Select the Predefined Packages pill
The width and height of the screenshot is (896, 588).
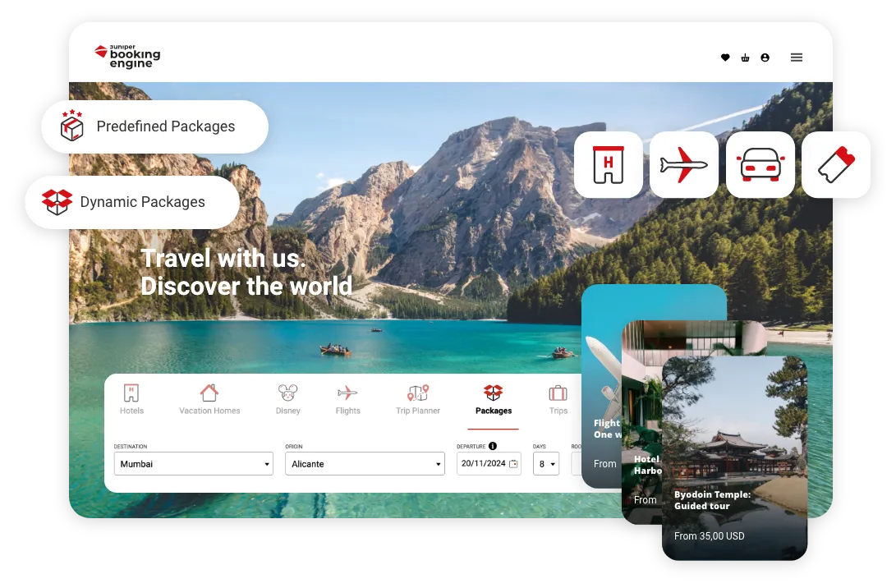pos(155,126)
